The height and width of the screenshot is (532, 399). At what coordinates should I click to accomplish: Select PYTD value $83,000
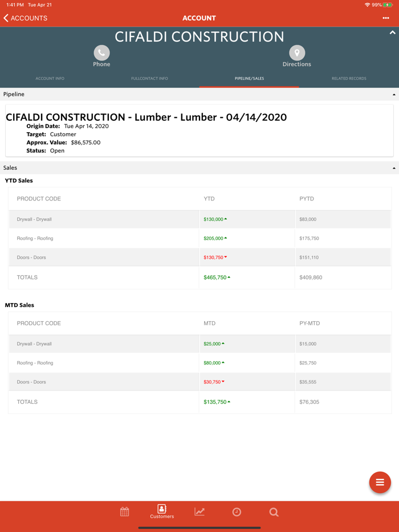[308, 219]
